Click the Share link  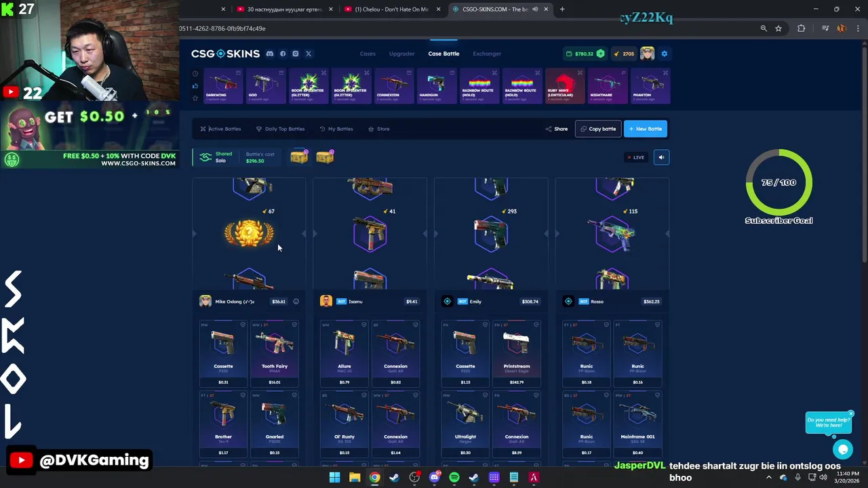point(557,129)
